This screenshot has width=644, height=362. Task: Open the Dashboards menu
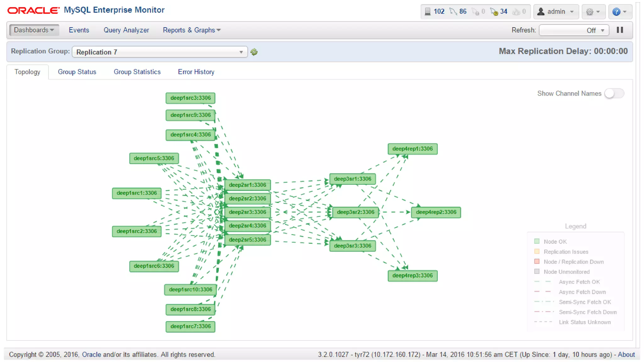click(34, 30)
